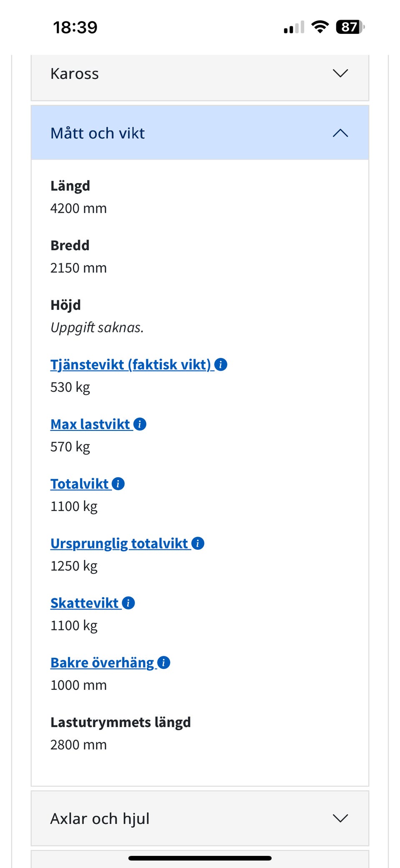This screenshot has width=400, height=868.
Task: Click the cellular signal strength icon
Action: coord(294,28)
